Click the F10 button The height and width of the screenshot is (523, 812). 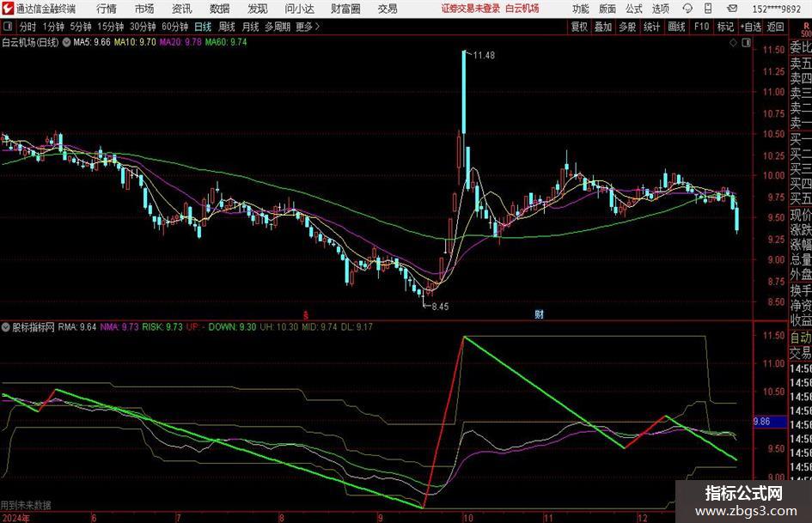pos(701,27)
